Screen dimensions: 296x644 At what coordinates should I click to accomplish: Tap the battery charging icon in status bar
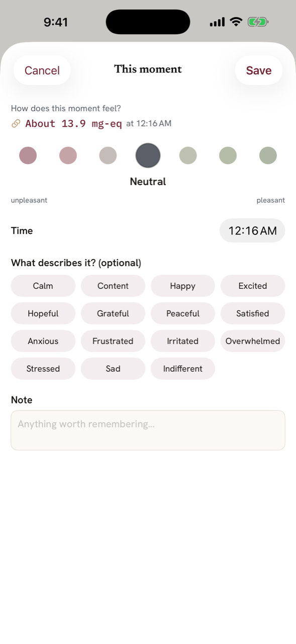[258, 22]
